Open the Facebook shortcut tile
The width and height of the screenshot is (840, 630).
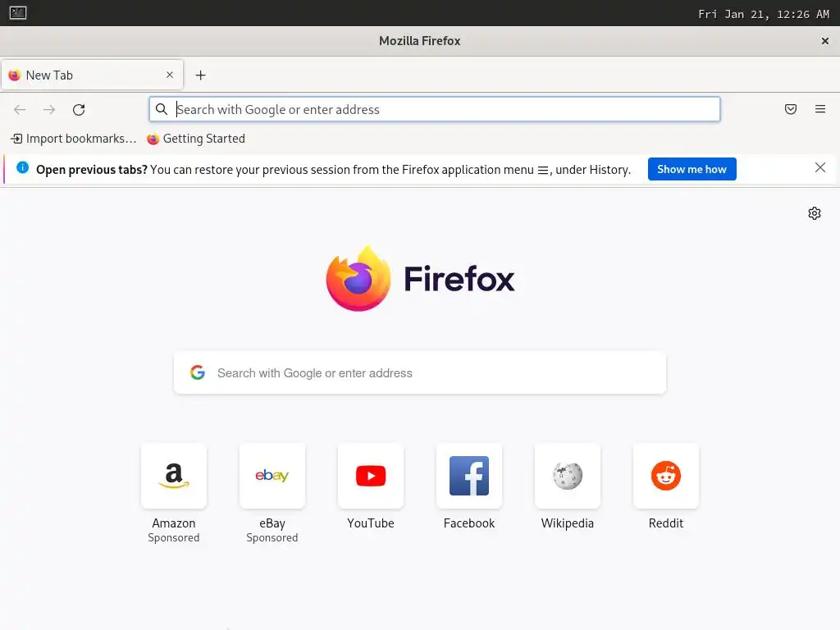[x=469, y=476]
